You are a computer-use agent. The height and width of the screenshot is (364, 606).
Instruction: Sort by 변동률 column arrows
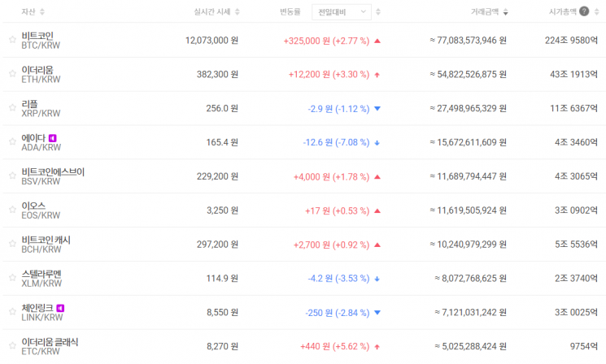coord(378,12)
